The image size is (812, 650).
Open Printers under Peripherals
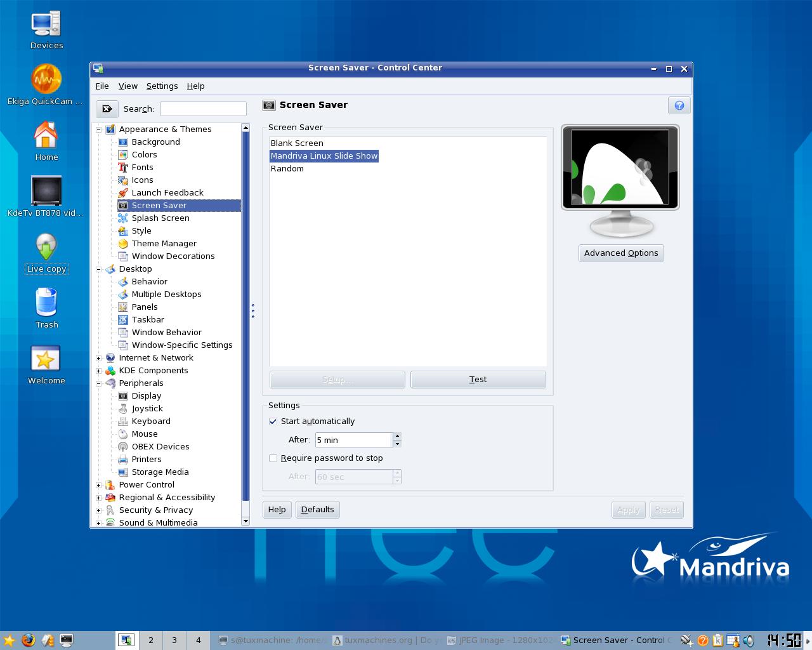coord(146,459)
